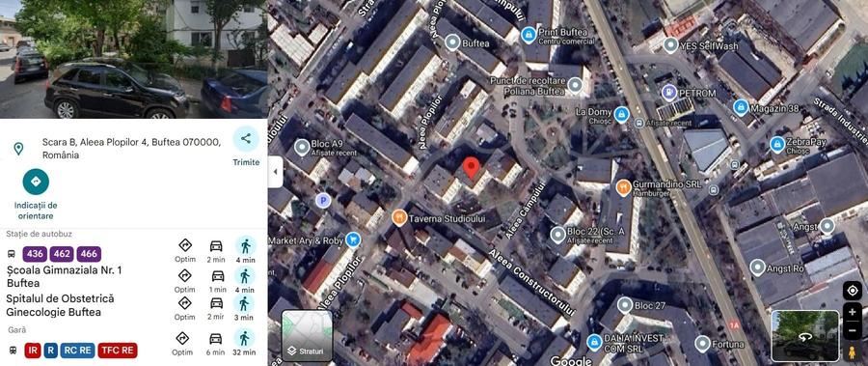Activate the Street View pegman

tap(852, 352)
